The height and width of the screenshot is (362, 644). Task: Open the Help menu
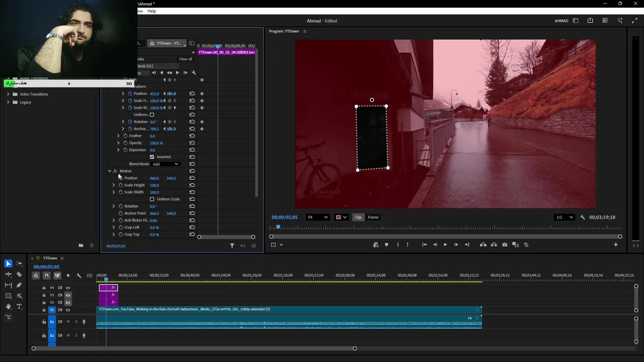click(151, 11)
